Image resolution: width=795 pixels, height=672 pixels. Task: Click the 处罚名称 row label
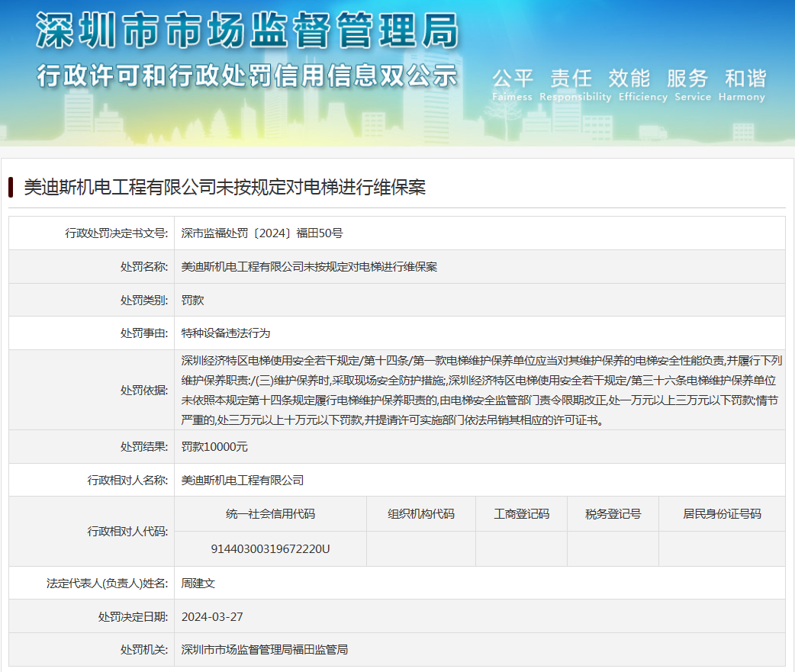pos(144,266)
